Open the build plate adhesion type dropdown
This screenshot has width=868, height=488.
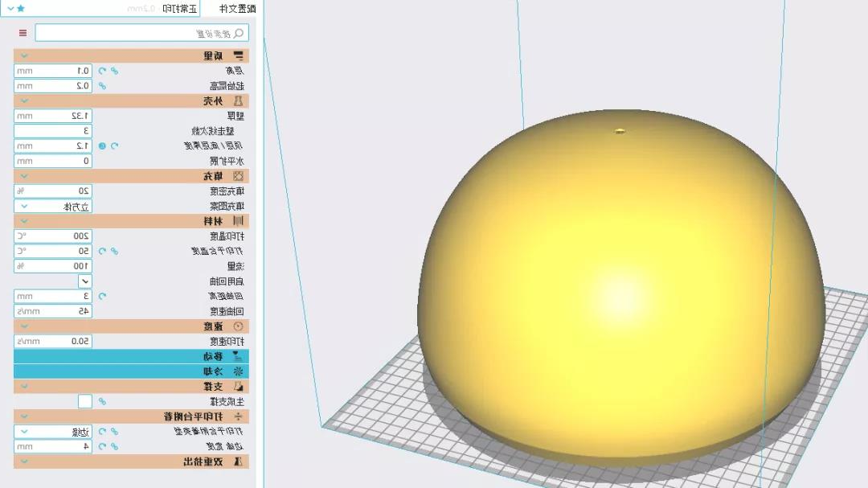tap(53, 432)
